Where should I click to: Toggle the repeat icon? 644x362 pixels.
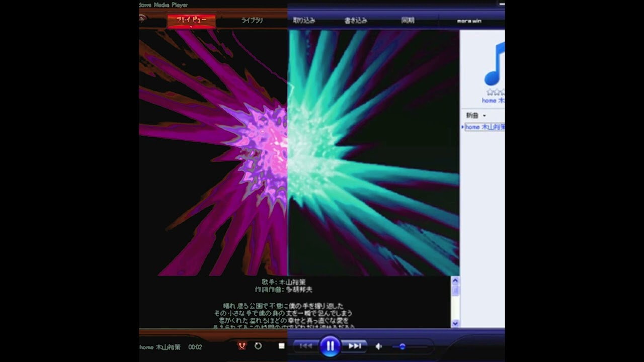pyautogui.click(x=258, y=346)
